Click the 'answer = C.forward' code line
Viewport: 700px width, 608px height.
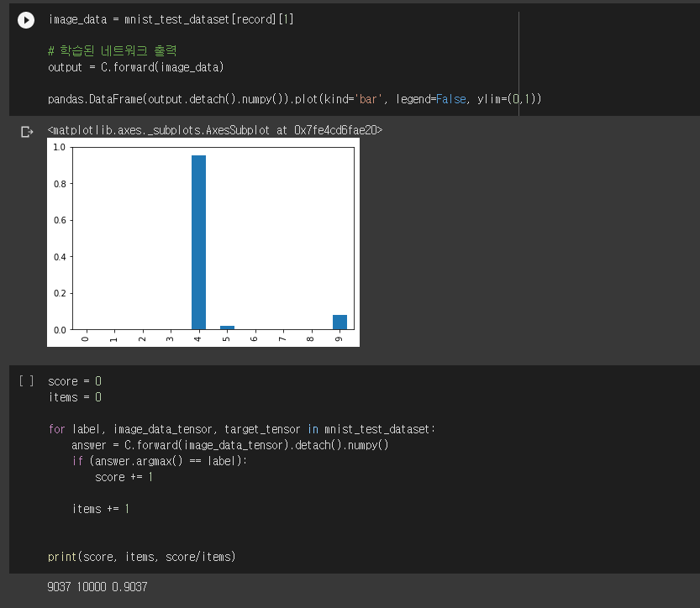[x=230, y=445]
